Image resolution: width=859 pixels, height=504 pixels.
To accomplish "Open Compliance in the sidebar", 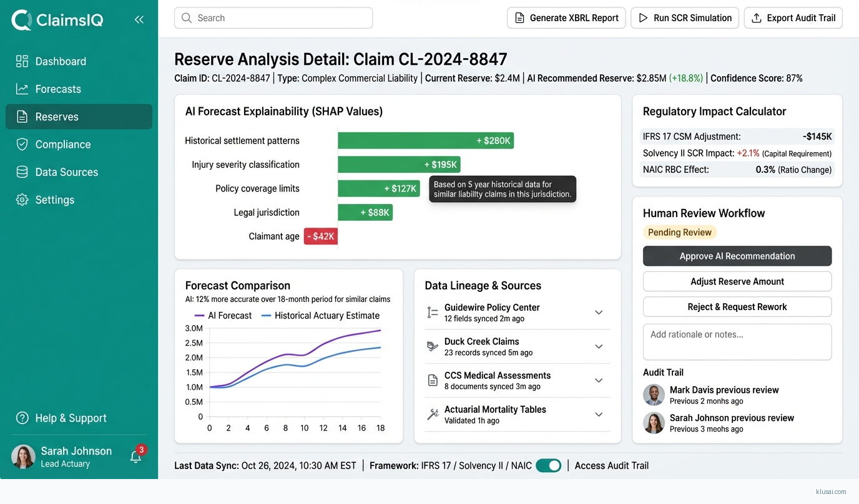I will (62, 144).
